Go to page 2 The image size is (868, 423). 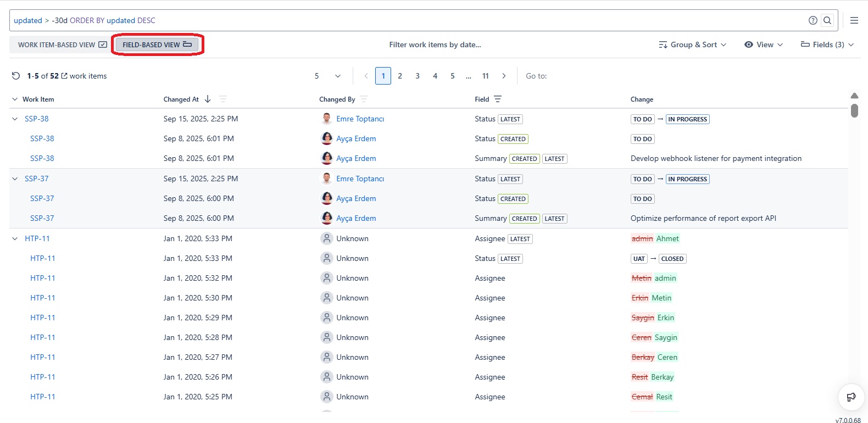click(400, 76)
